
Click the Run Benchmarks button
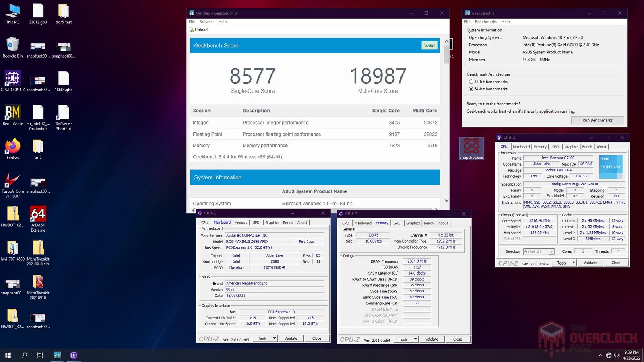pos(597,120)
